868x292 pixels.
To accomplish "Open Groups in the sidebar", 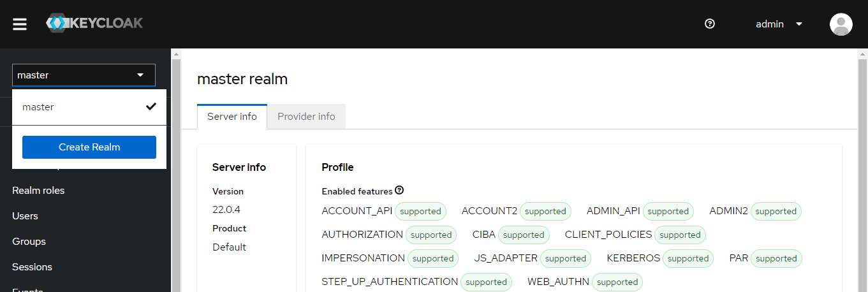I will point(29,242).
